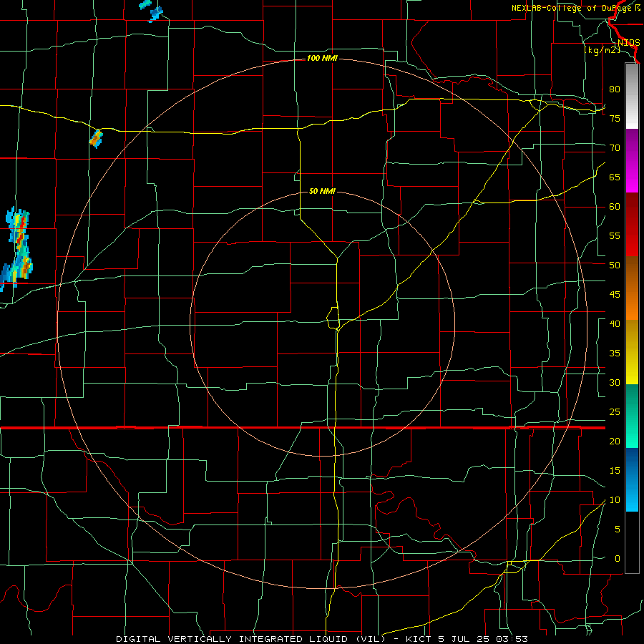The width and height of the screenshot is (644, 644).
Task: Click the 0 value on the VIL scale
Action: click(x=618, y=559)
